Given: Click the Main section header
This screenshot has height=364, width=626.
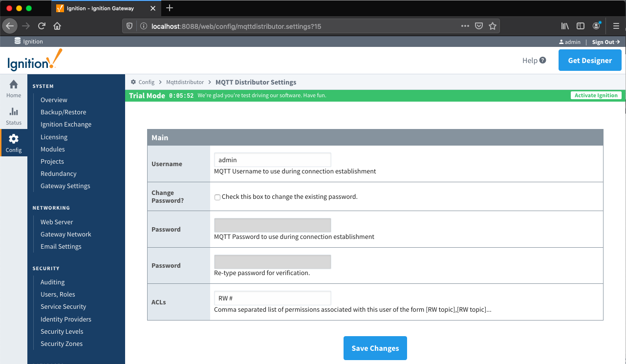Looking at the screenshot, I should tap(375, 138).
